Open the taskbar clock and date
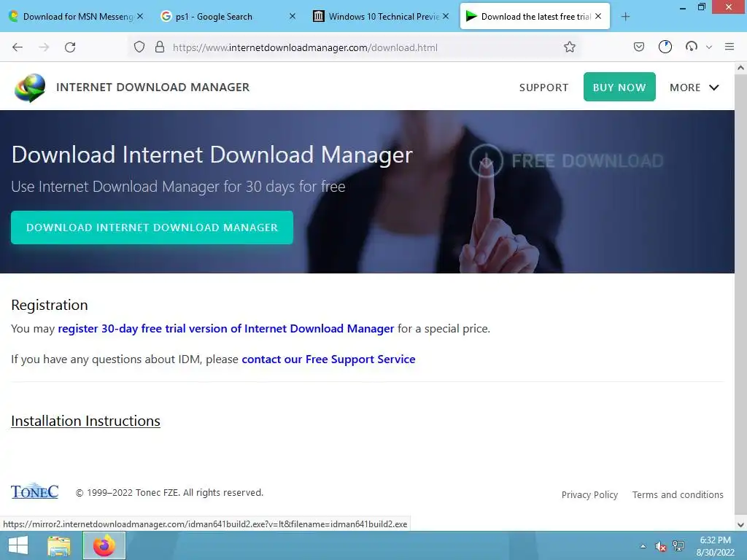 click(x=715, y=546)
